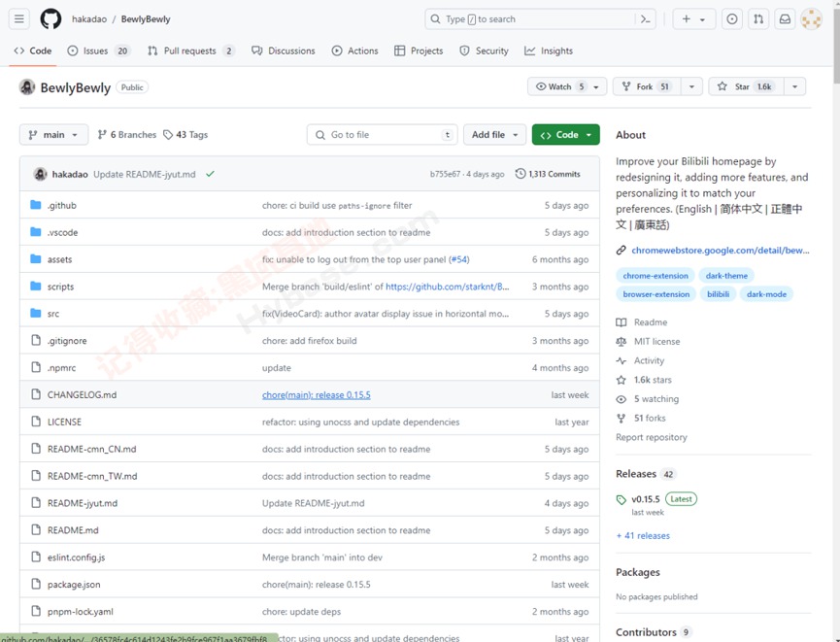This screenshot has height=642, width=840.
Task: Open the .vscode folder
Action: 62,232
